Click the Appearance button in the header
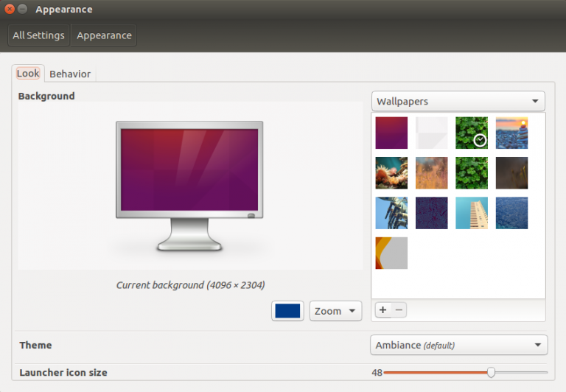 tap(104, 35)
